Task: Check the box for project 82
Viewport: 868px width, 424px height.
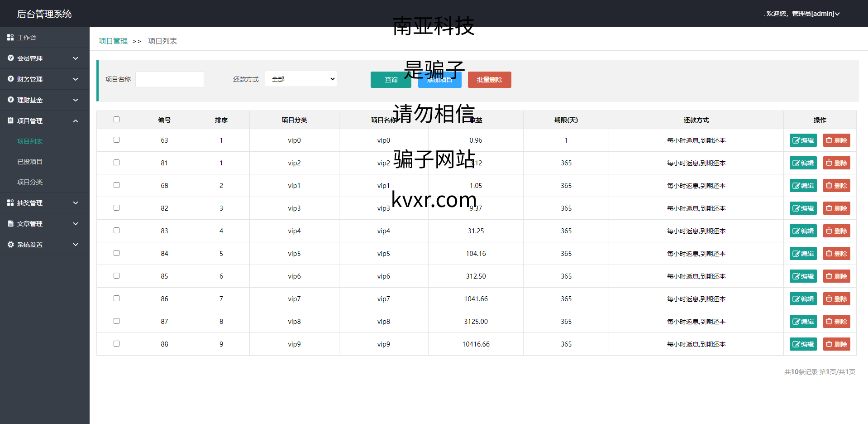Action: coord(116,208)
